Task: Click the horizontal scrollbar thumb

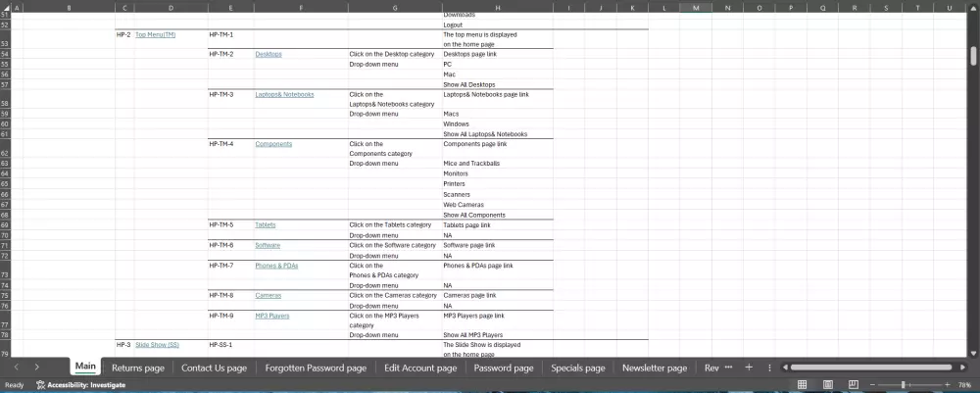Action: pos(870,368)
